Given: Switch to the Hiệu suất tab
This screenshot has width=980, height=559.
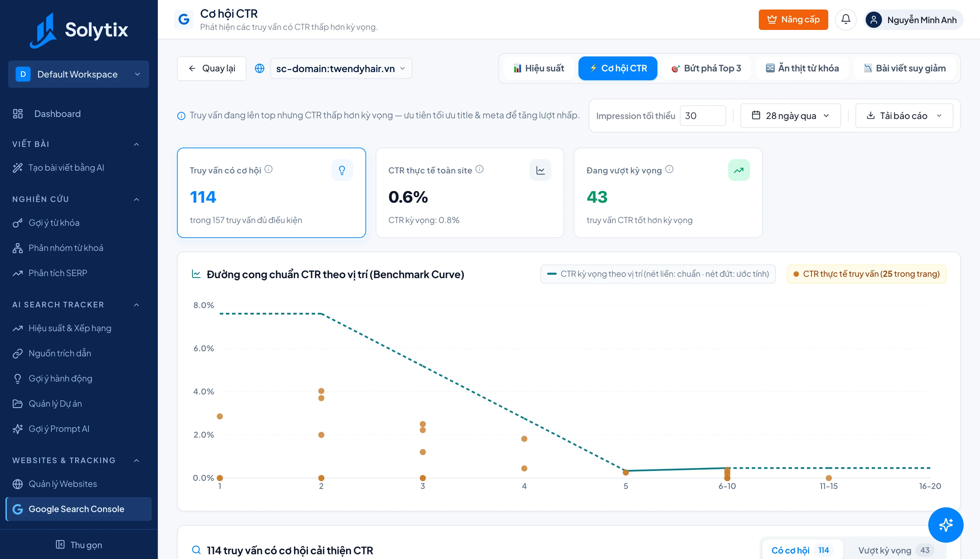Looking at the screenshot, I should [539, 68].
